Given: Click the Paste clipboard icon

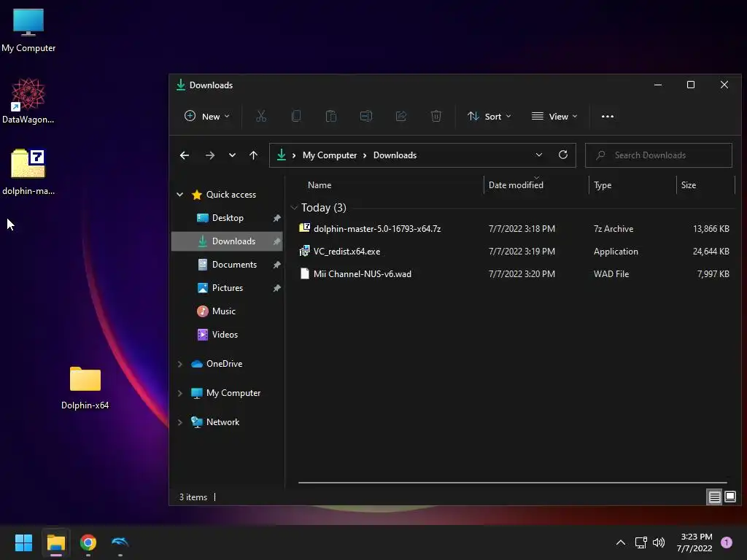Looking at the screenshot, I should tap(331, 116).
